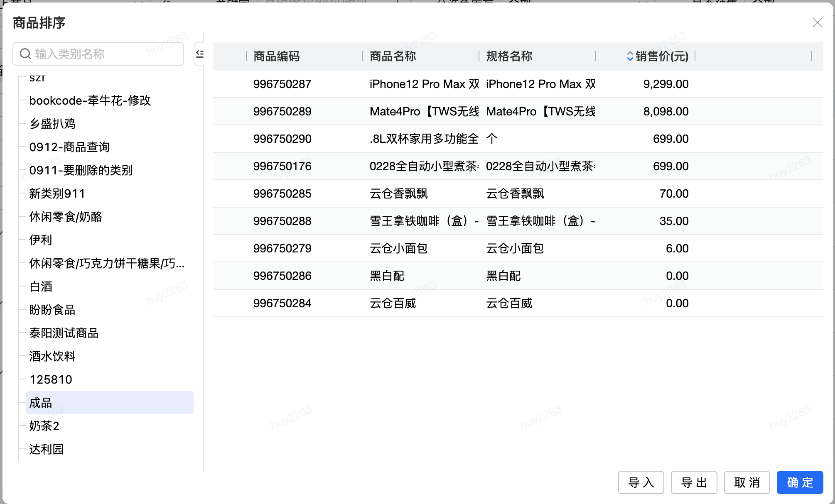Select row with code 996750284
Screen dimensions: 835x504
tap(282, 303)
